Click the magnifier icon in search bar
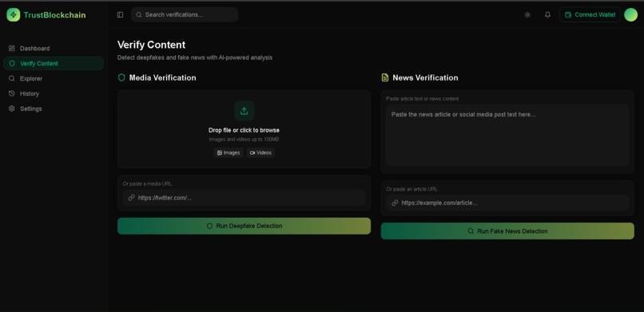The width and height of the screenshot is (644, 312). [139, 14]
